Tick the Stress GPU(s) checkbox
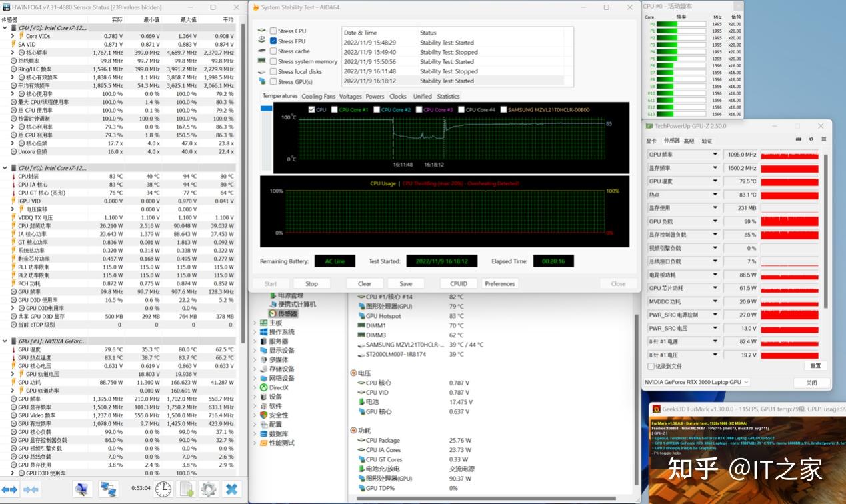The width and height of the screenshot is (846, 504). coord(273,82)
